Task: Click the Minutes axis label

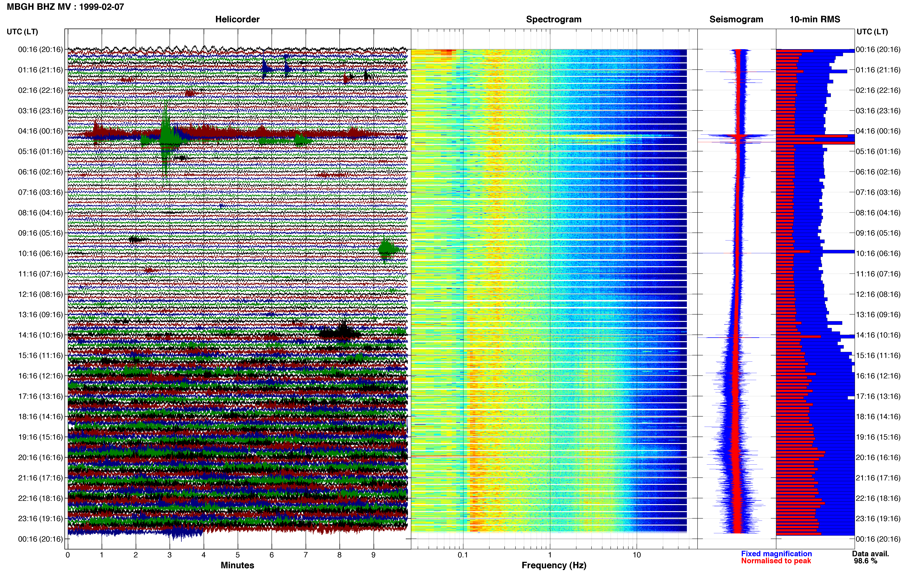Action: coord(237,565)
